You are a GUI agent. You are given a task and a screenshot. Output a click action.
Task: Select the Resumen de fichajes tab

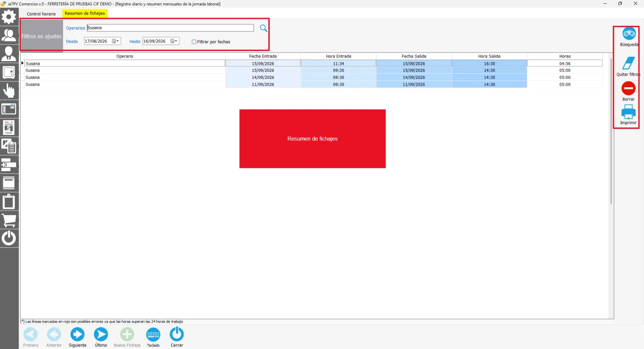85,13
